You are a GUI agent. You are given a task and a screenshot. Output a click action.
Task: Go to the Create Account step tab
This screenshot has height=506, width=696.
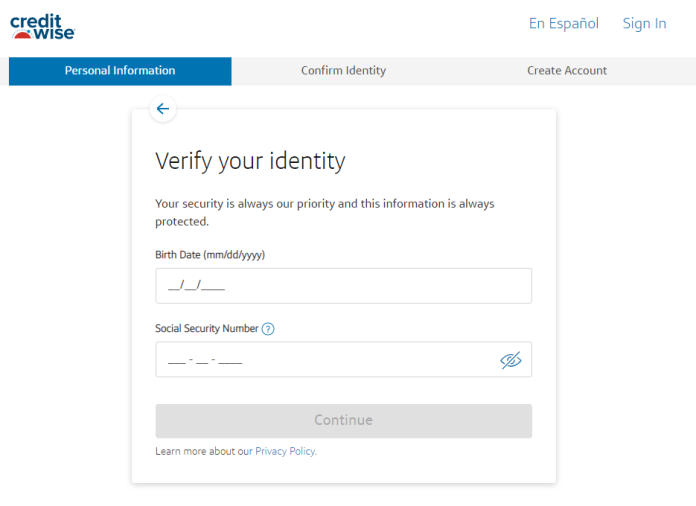(567, 71)
